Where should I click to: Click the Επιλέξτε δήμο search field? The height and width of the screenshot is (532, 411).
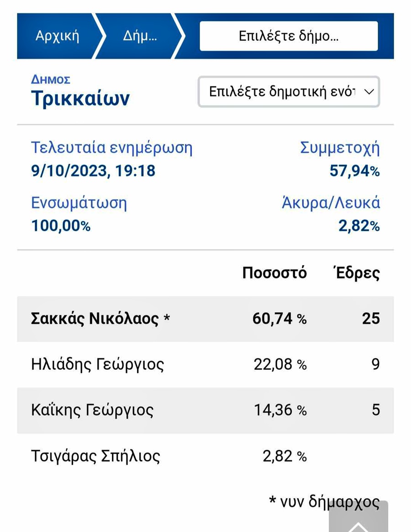(289, 36)
